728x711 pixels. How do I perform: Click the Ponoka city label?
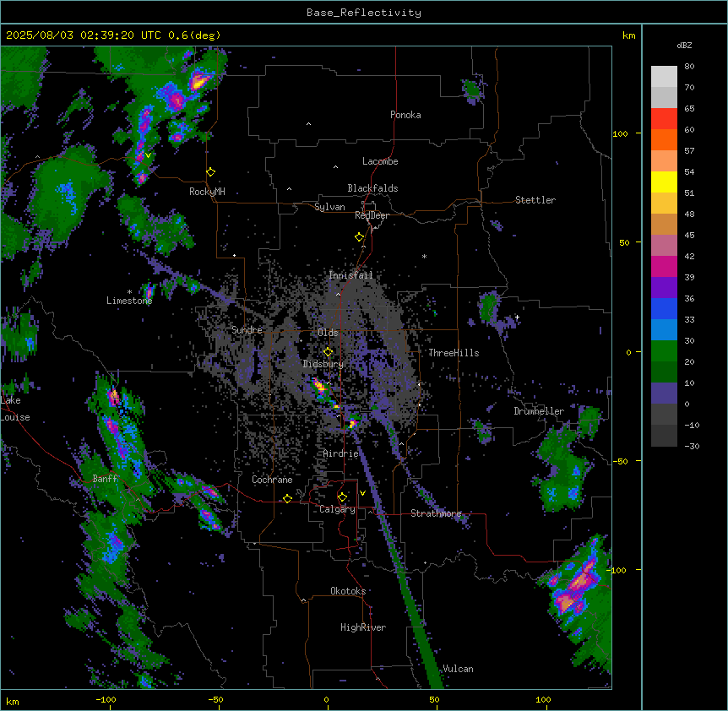[405, 115]
